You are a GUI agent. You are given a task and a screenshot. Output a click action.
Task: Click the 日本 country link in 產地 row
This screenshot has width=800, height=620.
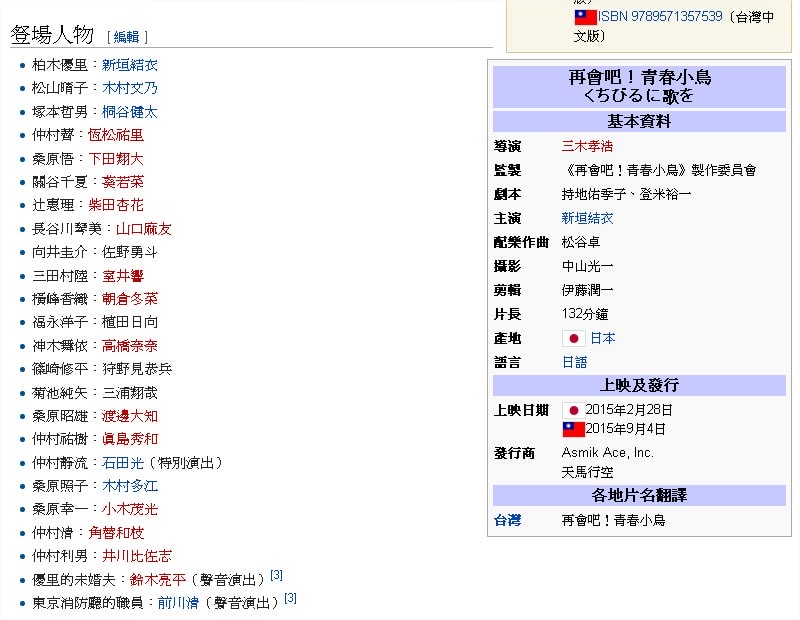coord(603,338)
